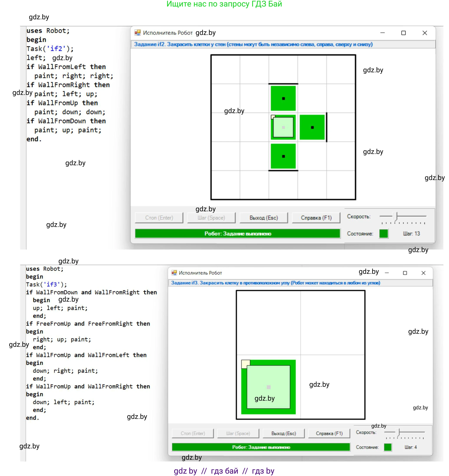Open Справка (F1) in lower window
The image size is (449, 476).
tap(329, 433)
